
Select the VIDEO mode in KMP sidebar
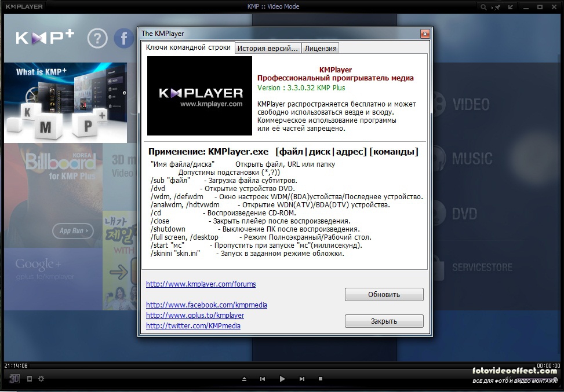(471, 105)
